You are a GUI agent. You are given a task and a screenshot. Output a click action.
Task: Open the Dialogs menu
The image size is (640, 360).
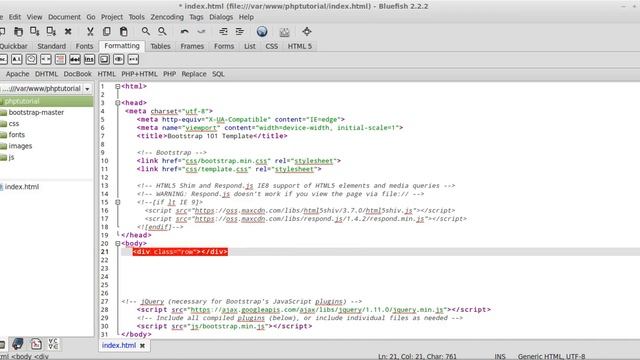(221, 17)
